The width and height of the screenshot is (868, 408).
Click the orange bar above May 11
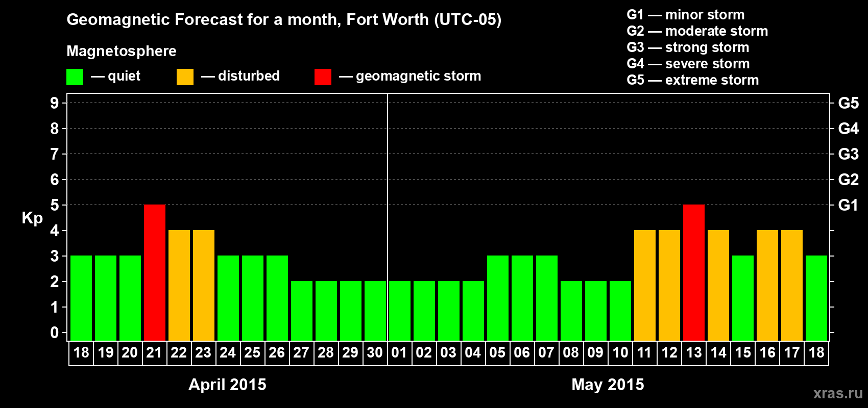coord(645,285)
